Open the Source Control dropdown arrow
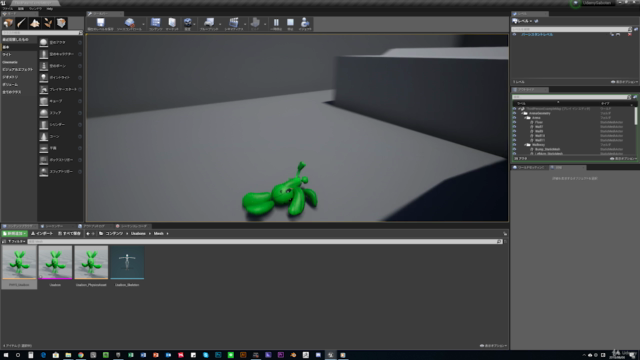Image resolution: width=640 pixels, height=360 pixels. (143, 24)
